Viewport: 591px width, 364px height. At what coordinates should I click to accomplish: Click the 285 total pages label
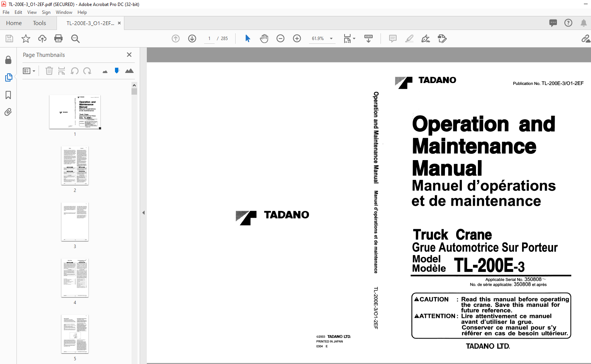coord(224,39)
